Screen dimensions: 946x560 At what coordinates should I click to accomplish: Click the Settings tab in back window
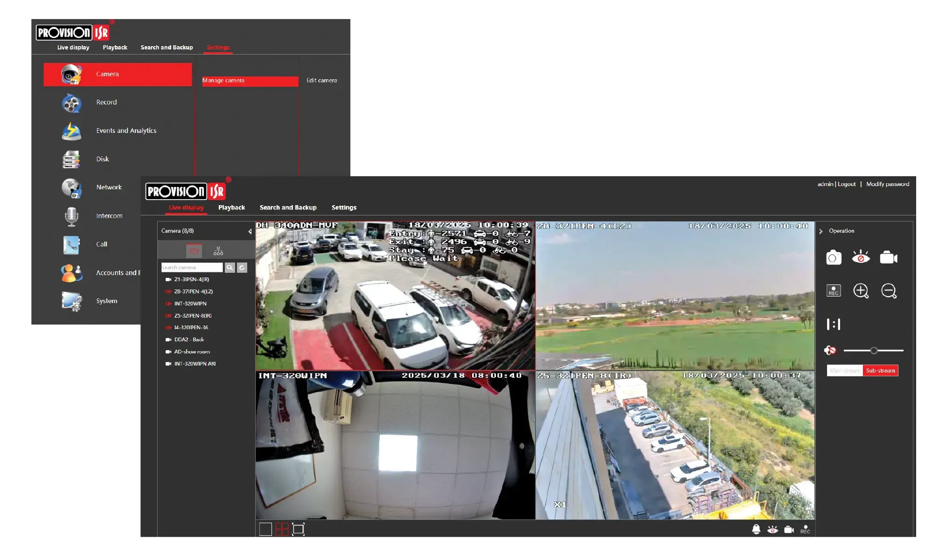[x=218, y=48]
